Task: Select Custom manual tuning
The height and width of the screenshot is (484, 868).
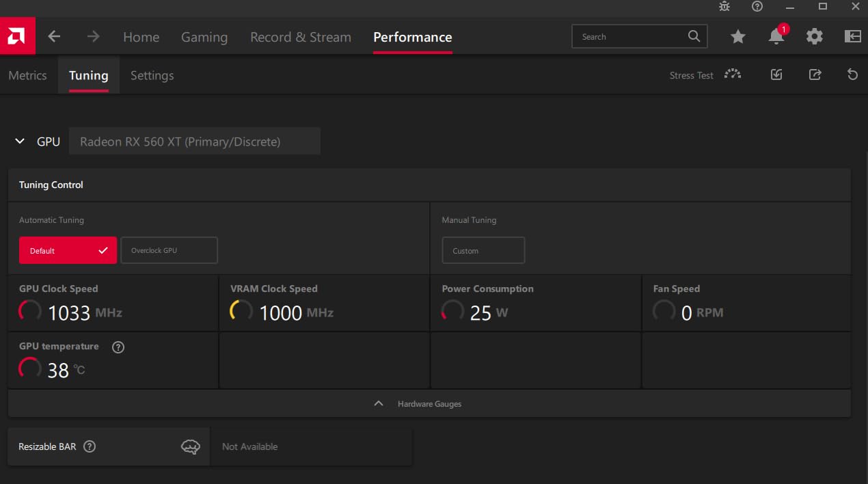Action: pyautogui.click(x=483, y=250)
